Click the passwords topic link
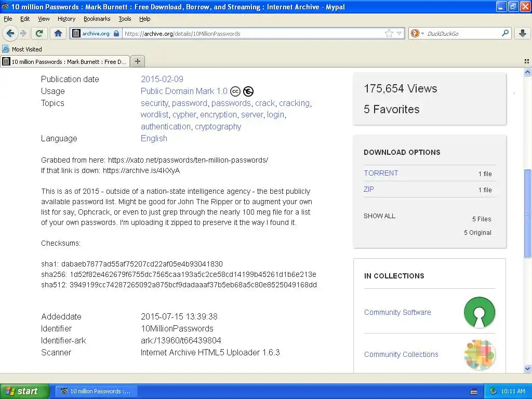The height and width of the screenshot is (399, 532). tap(231, 103)
